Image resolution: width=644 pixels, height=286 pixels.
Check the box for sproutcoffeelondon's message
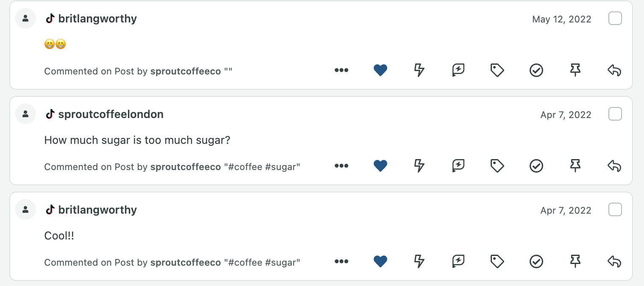[x=615, y=114]
